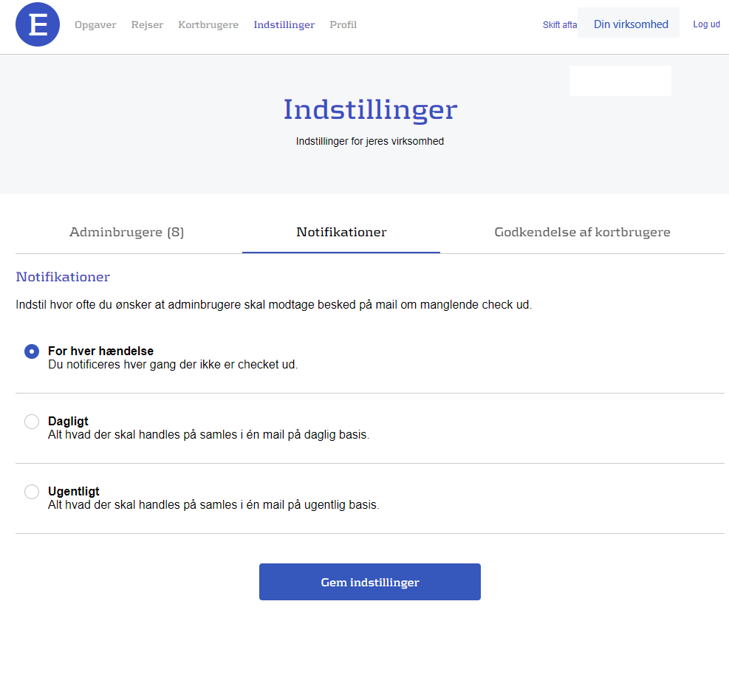Click the daily mail description text
The width and height of the screenshot is (729, 700).
click(208, 435)
